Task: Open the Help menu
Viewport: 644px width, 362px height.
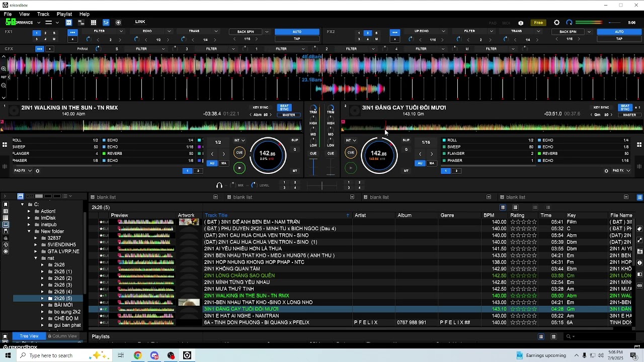Action: coord(85,14)
